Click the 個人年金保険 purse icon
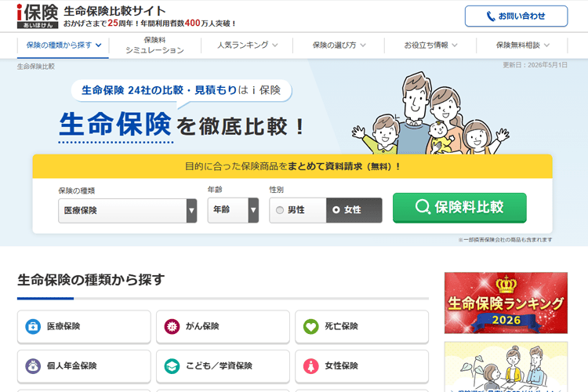 tap(33, 366)
